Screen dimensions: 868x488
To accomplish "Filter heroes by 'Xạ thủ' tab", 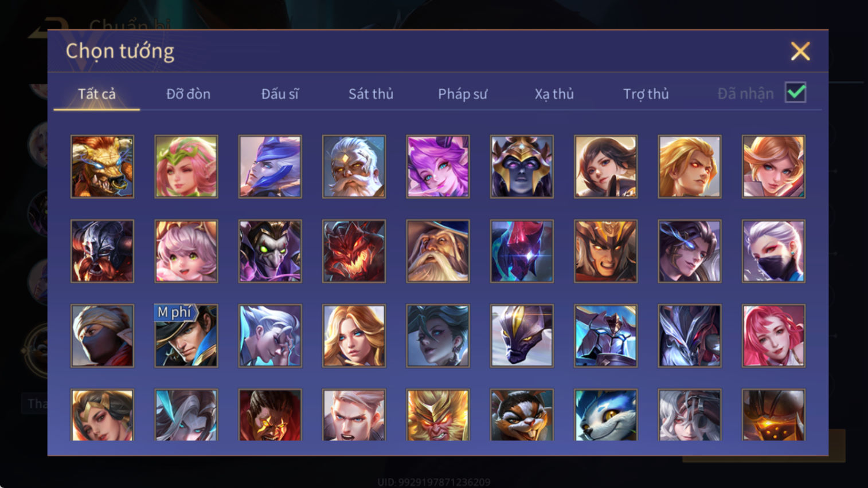I will point(554,94).
